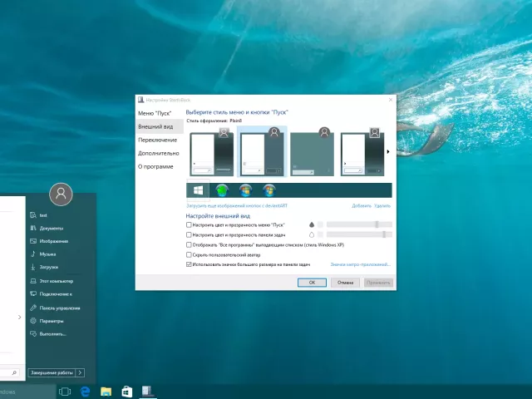Open File Explorer from the taskbar
The width and height of the screenshot is (532, 399).
click(106, 391)
